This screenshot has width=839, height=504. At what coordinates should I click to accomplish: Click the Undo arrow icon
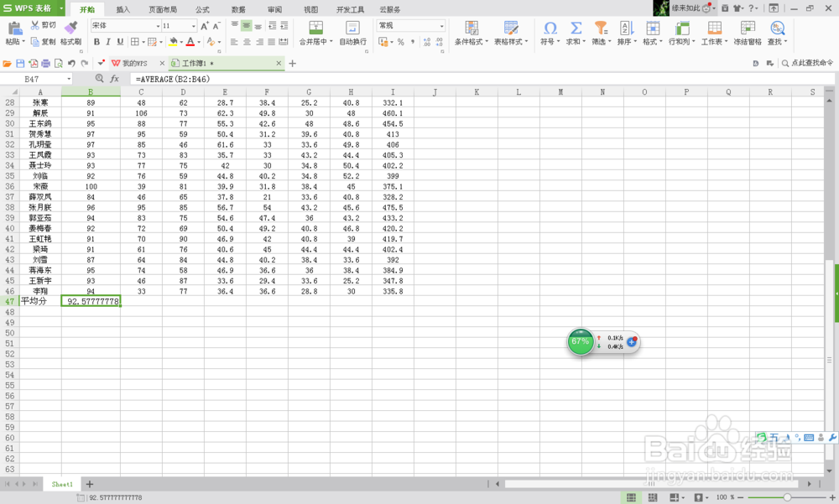click(71, 63)
